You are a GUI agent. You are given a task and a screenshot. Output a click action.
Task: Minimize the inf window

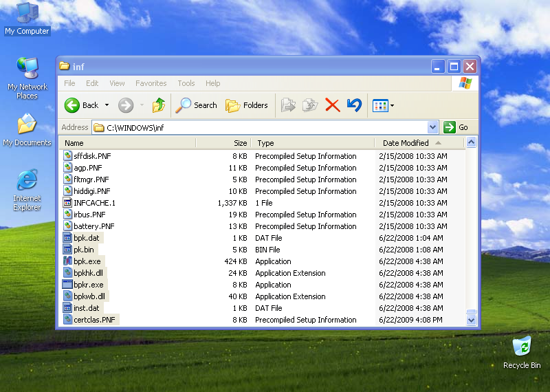(x=437, y=66)
